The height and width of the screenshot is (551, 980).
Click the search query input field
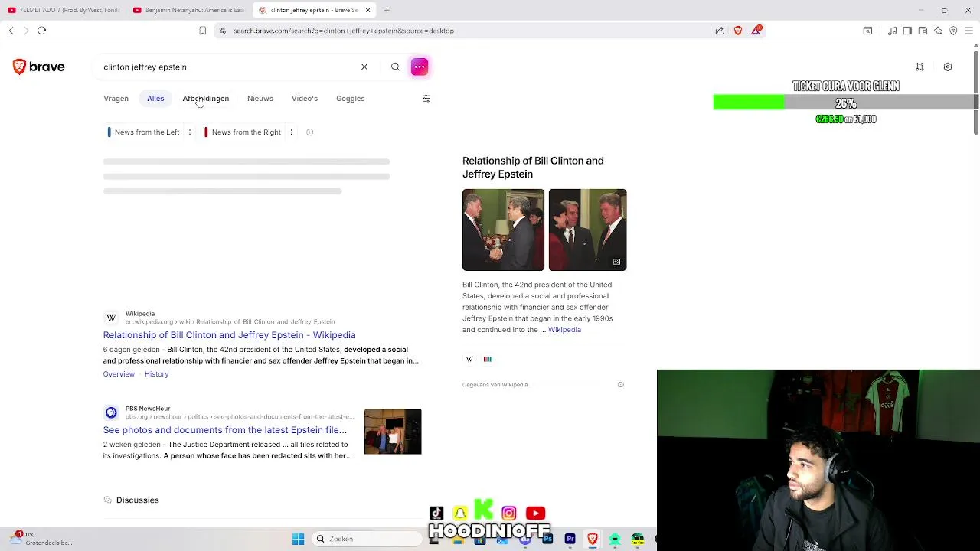(230, 67)
